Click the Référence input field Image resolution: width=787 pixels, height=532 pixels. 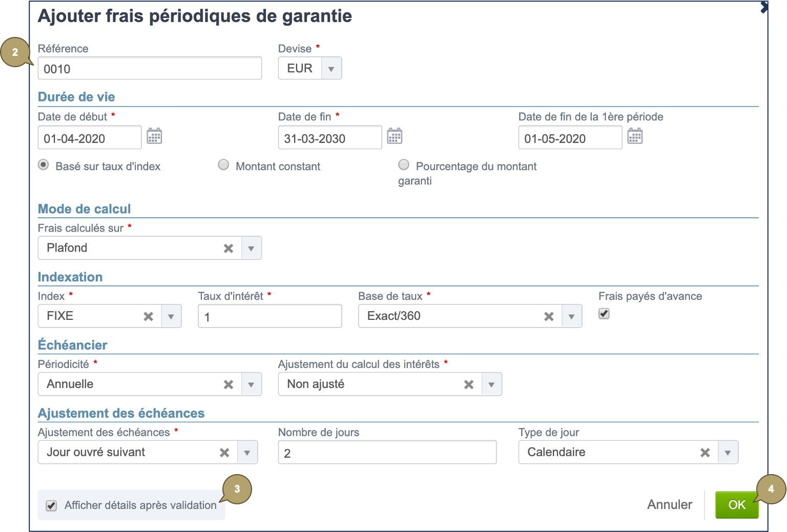coord(149,68)
